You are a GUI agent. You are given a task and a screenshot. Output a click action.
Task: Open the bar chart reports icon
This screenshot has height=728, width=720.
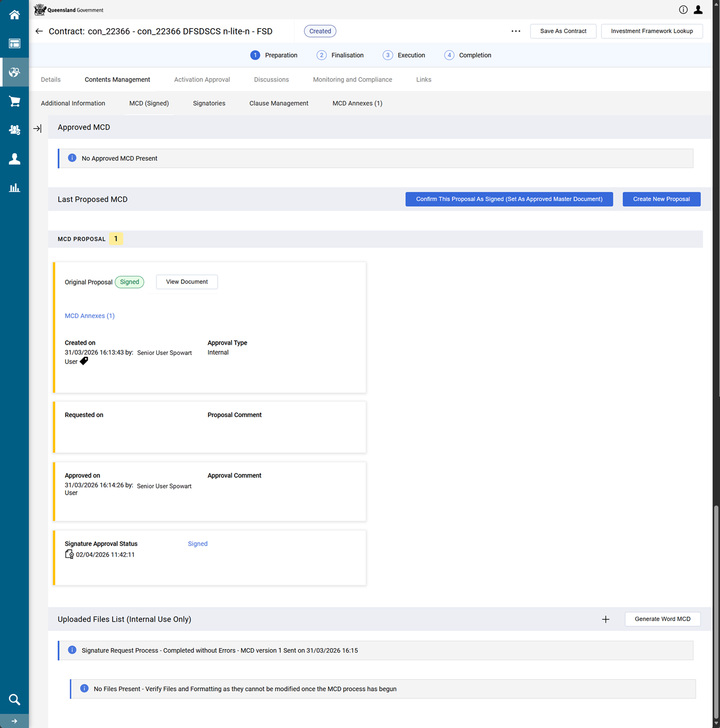tap(15, 188)
